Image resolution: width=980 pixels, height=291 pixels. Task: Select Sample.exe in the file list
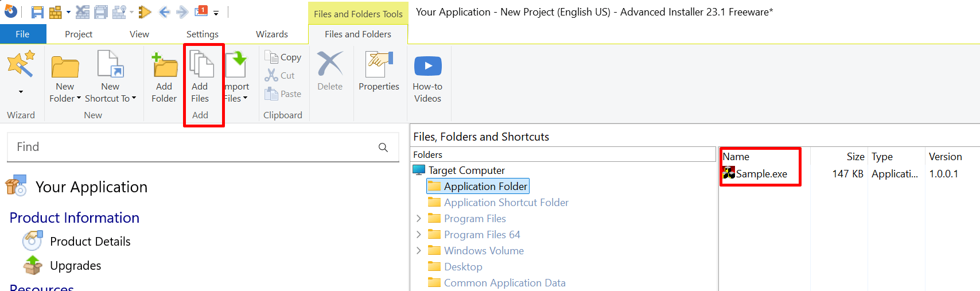(x=761, y=174)
